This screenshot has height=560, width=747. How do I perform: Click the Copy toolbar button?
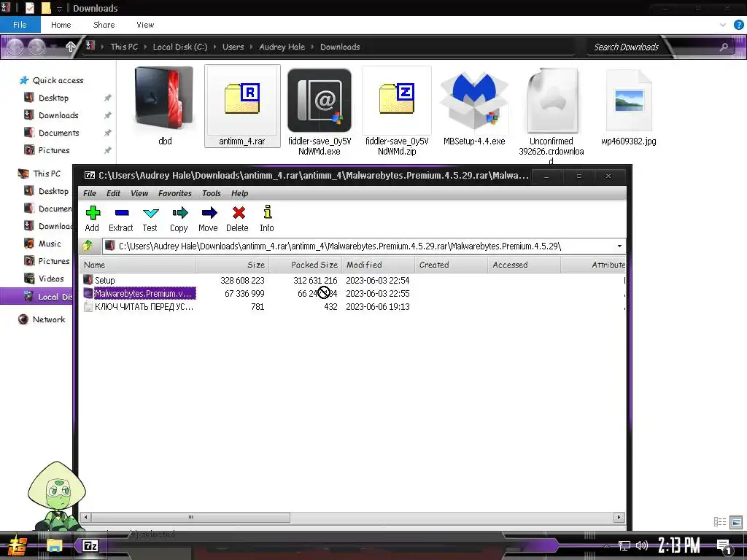[x=179, y=219]
